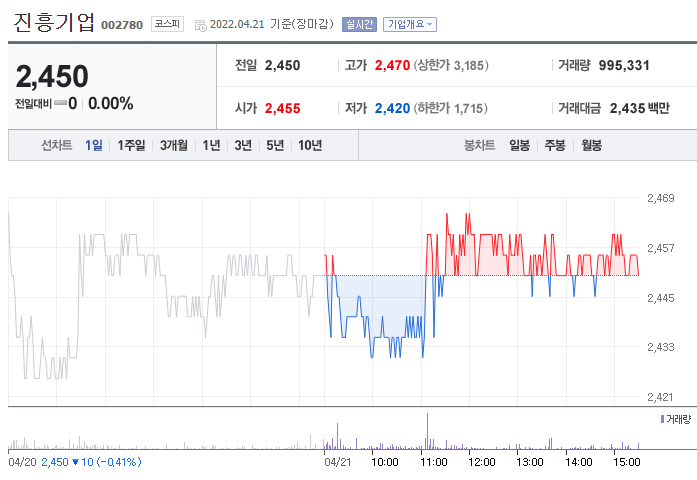Select the 1일 line chart tab
Screen dimensions: 697x480
pos(94,145)
